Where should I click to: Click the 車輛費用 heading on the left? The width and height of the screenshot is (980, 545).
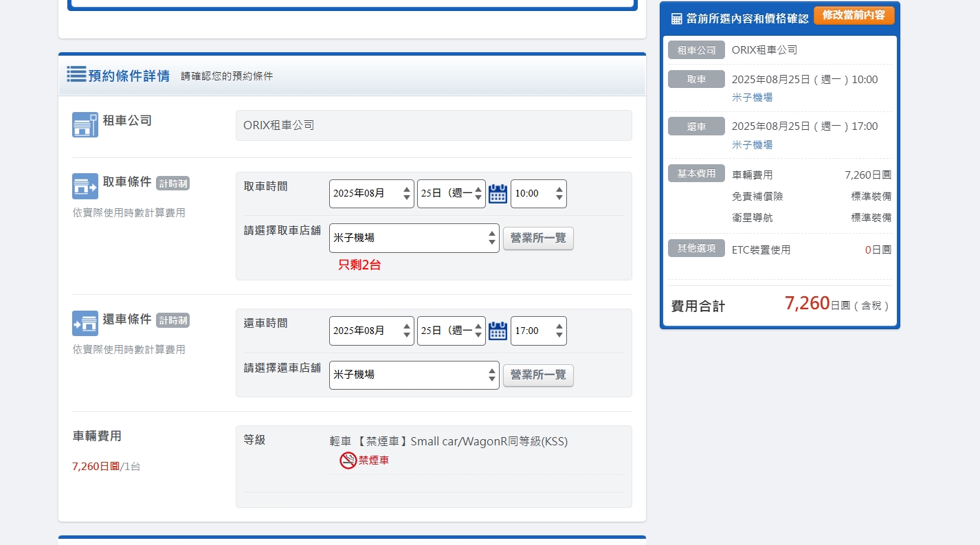point(97,436)
